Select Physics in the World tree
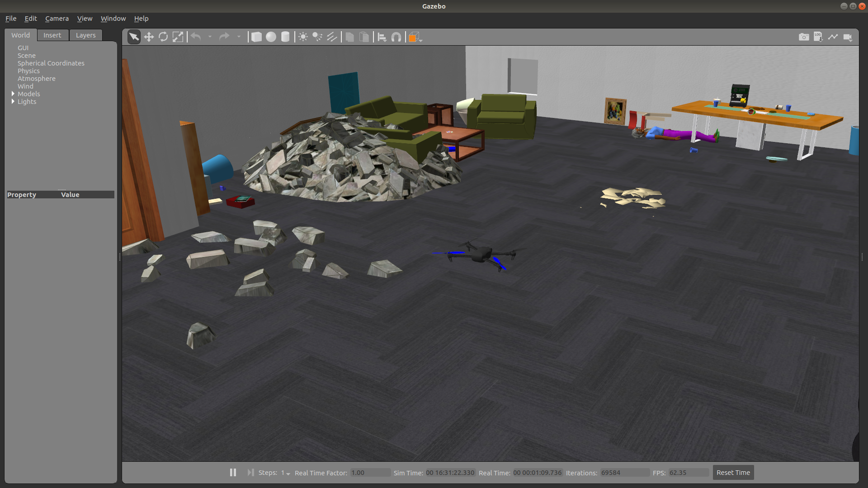The width and height of the screenshot is (868, 488). [28, 71]
